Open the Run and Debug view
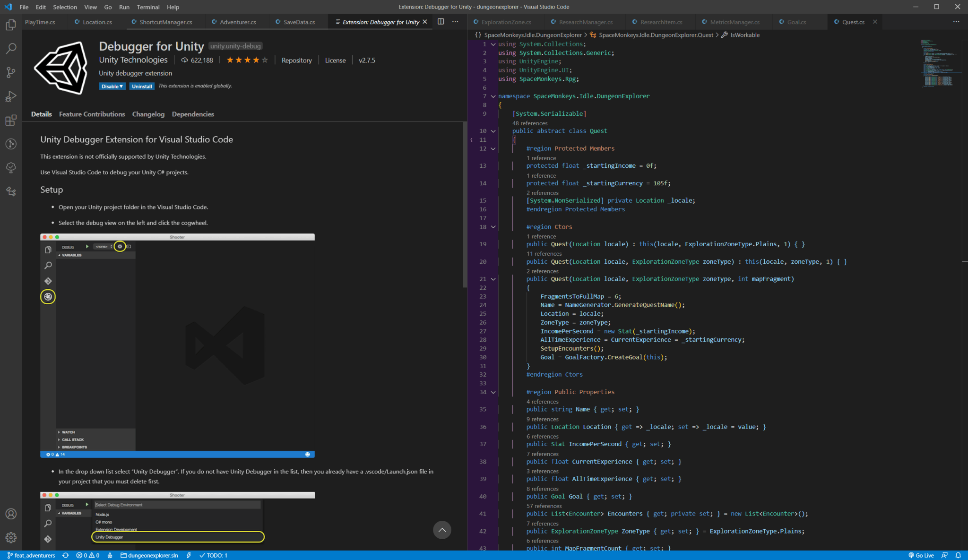 11,96
